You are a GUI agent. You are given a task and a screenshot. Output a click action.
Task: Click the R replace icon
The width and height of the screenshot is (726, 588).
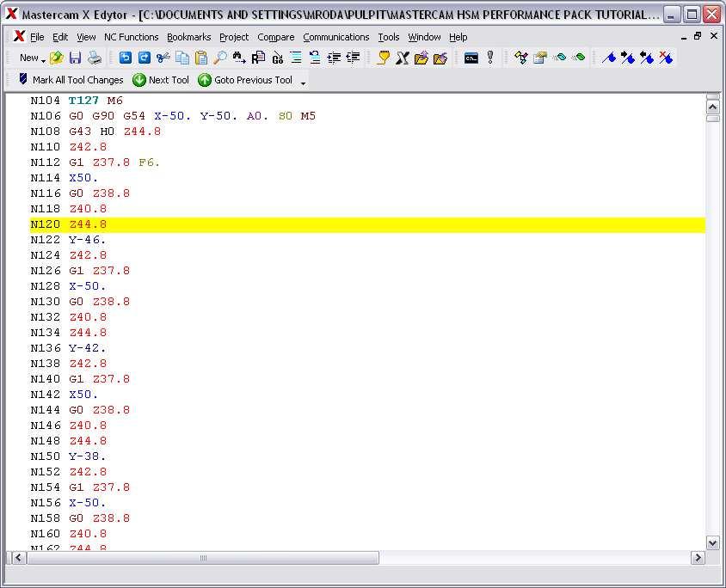coord(258,58)
